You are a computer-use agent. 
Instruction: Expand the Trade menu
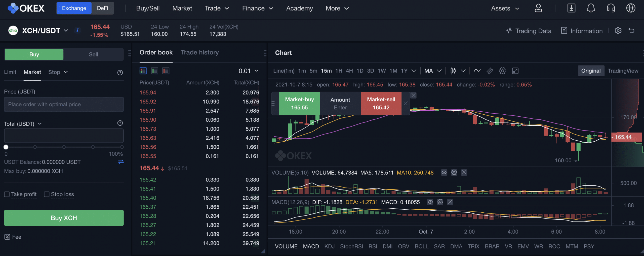[x=217, y=8]
